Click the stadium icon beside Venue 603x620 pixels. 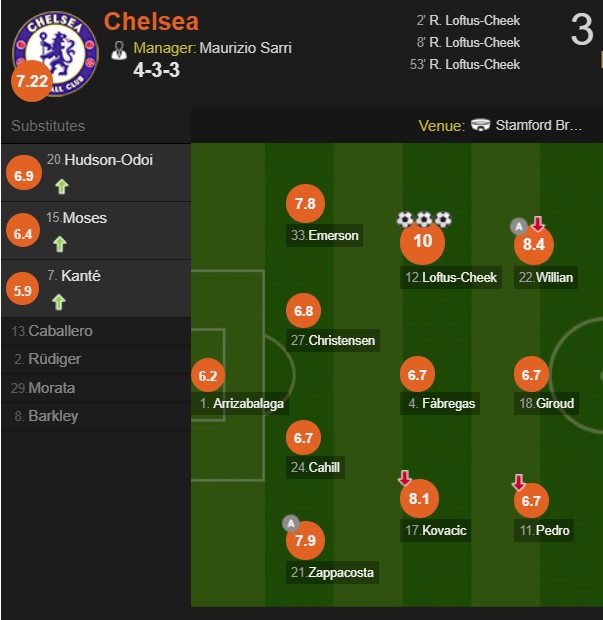[x=481, y=126]
